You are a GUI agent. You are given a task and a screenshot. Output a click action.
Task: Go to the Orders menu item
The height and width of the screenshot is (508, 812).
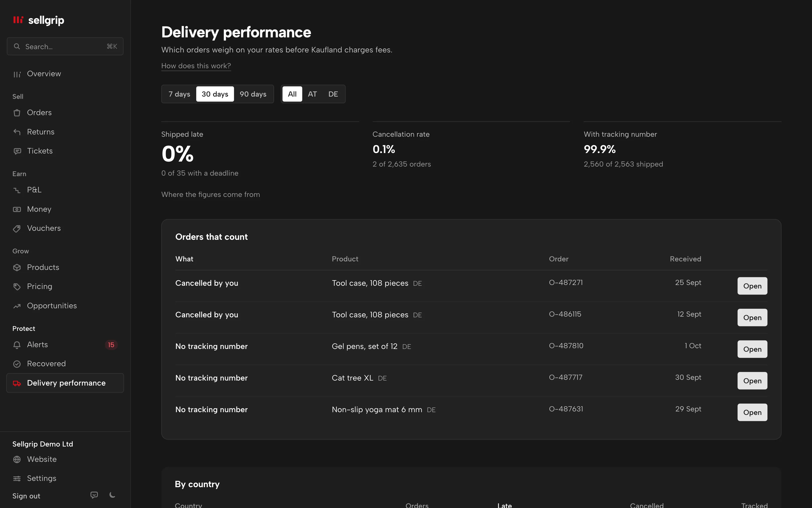coord(65,113)
